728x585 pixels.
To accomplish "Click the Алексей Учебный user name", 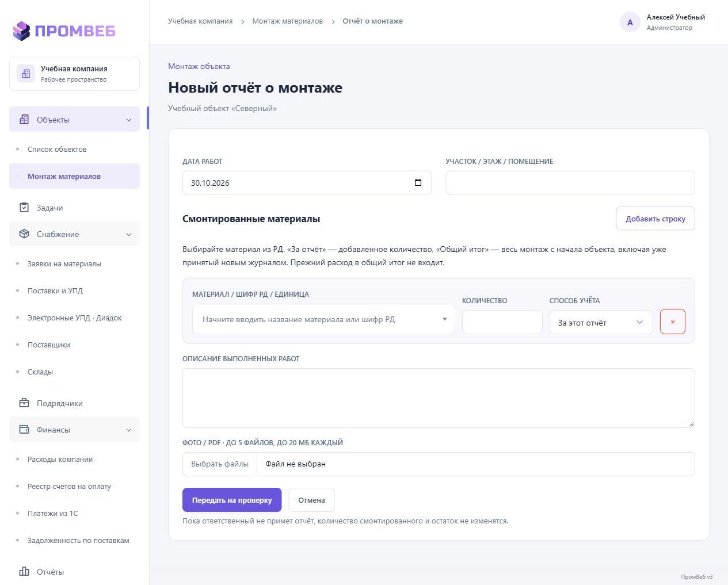I will pos(676,17).
